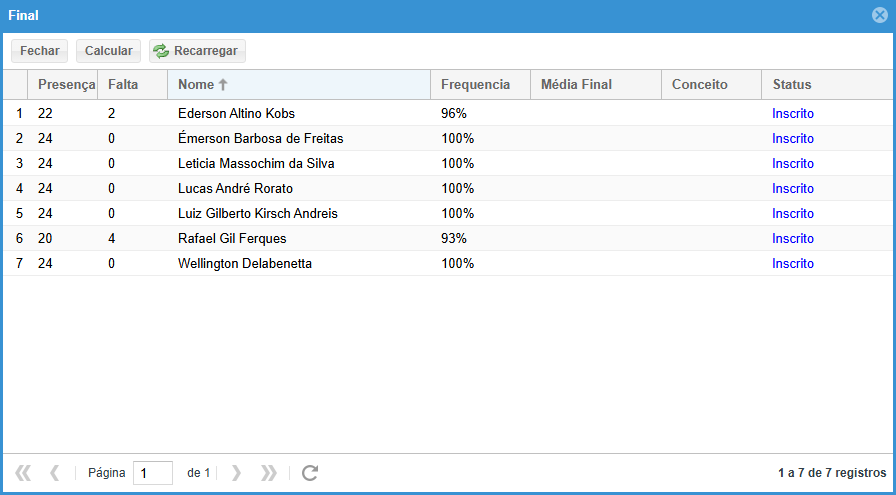This screenshot has width=896, height=495.
Task: Jump to last page arrow
Action: pyautogui.click(x=269, y=473)
